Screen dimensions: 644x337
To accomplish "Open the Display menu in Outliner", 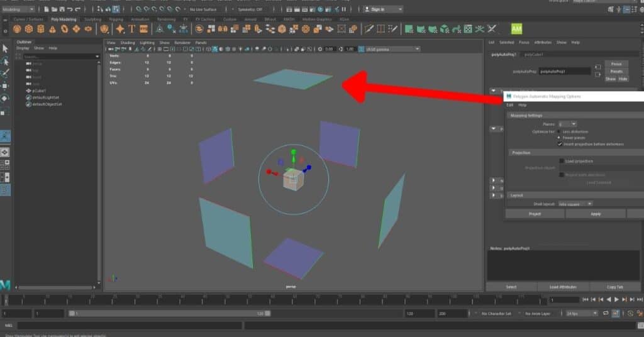I will [x=23, y=48].
